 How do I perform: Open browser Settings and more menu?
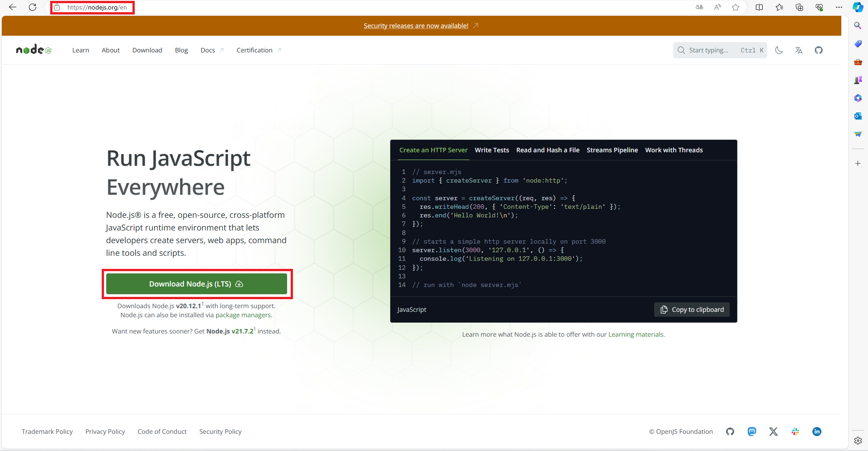(x=839, y=7)
